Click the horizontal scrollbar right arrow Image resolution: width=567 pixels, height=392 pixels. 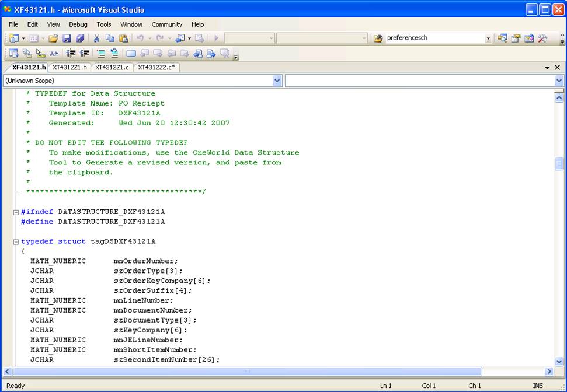click(549, 372)
